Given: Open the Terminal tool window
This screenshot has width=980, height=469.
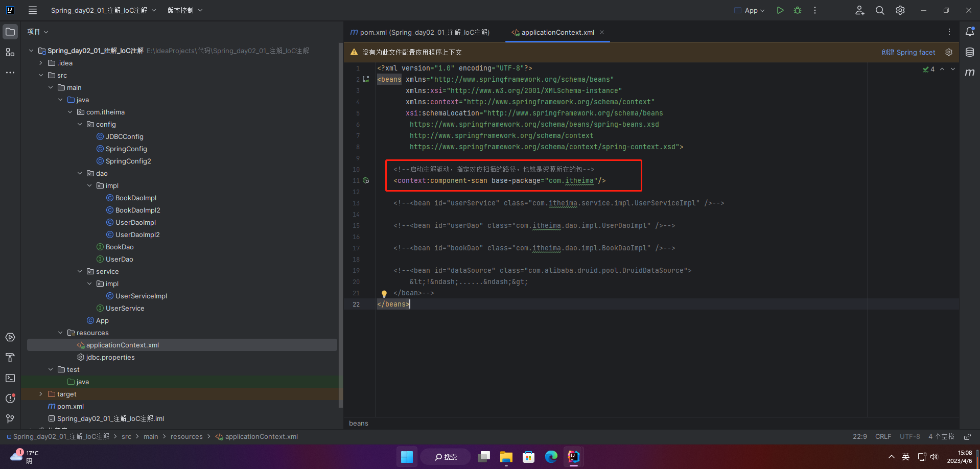Looking at the screenshot, I should coord(10,378).
